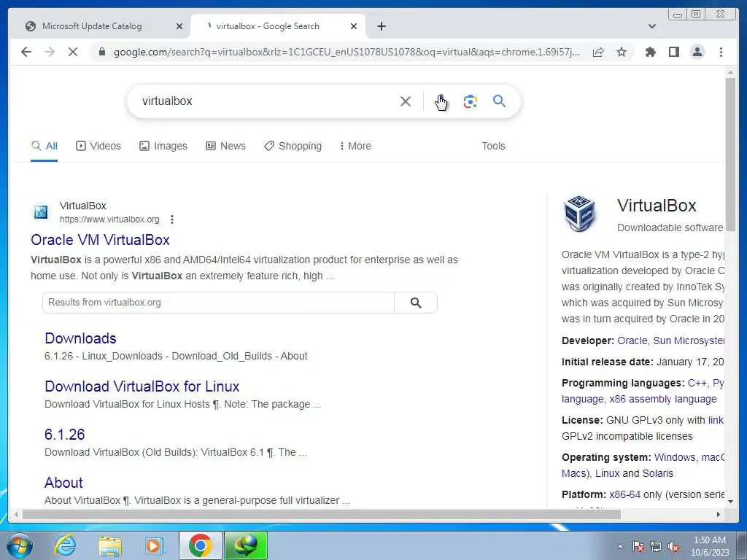Click the site lock icon in address bar
Image resolution: width=747 pixels, height=560 pixels.
[101, 52]
